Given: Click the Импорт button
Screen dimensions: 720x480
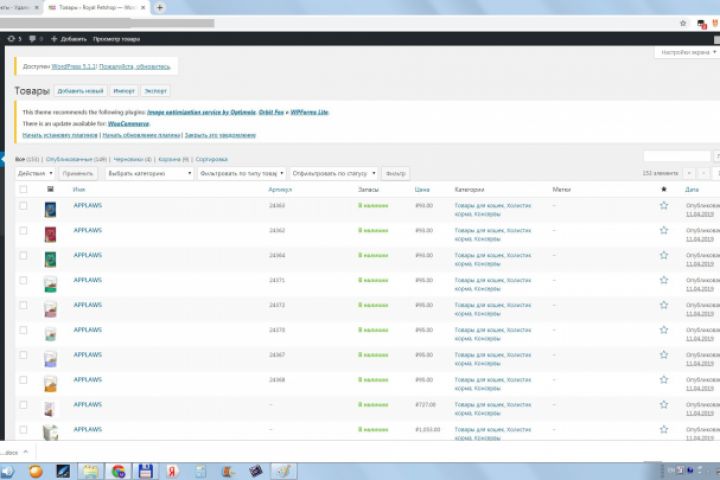Looking at the screenshot, I should coord(124,91).
